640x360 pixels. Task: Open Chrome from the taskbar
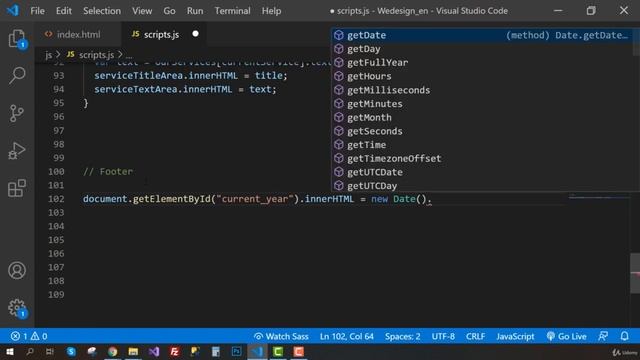pyautogui.click(x=113, y=352)
